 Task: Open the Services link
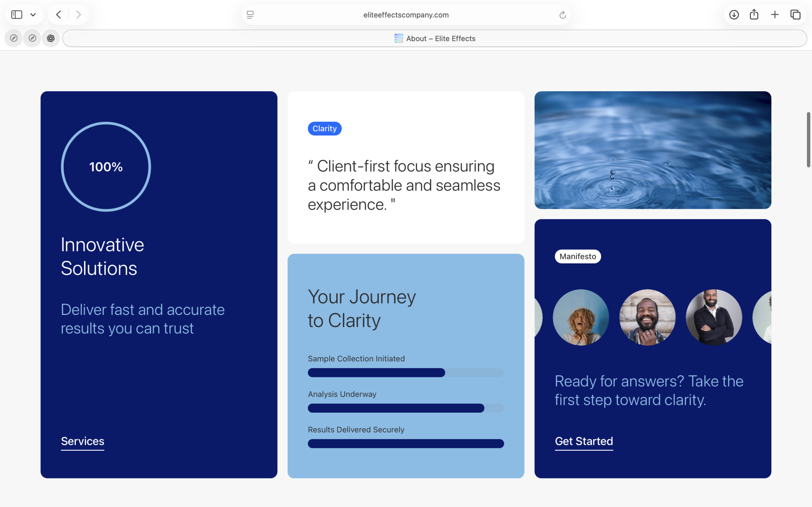click(82, 441)
